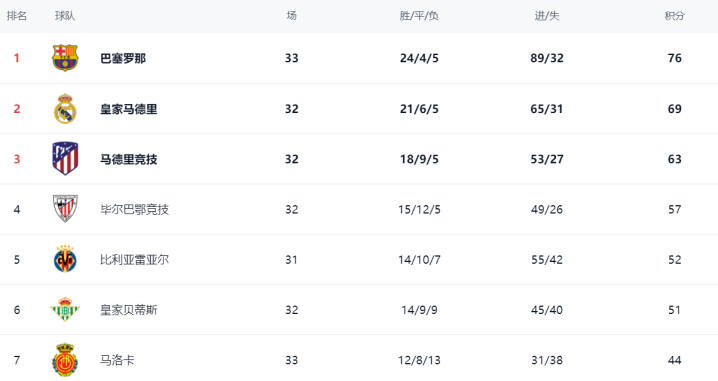Select the 场 column header
The height and width of the screenshot is (381, 718).
point(292,16)
